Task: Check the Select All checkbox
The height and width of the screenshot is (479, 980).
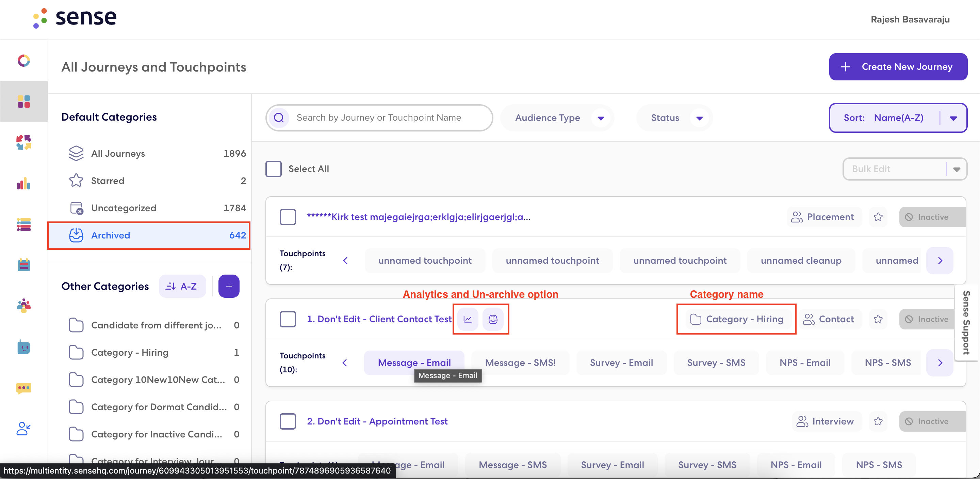Action: 274,169
